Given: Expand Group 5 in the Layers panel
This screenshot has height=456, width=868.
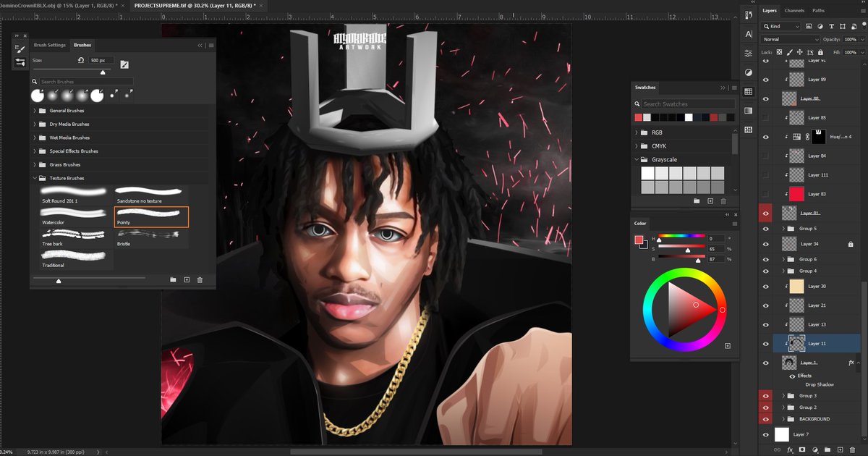Looking at the screenshot, I should (784, 228).
